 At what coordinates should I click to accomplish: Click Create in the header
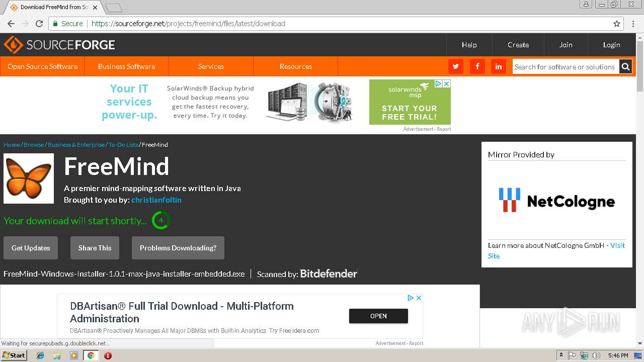click(518, 45)
